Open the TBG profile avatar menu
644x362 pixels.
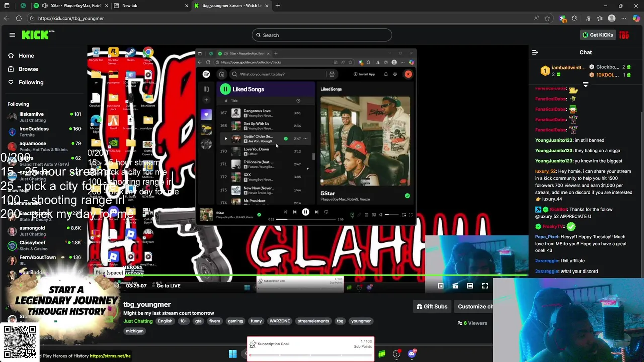coord(624,35)
